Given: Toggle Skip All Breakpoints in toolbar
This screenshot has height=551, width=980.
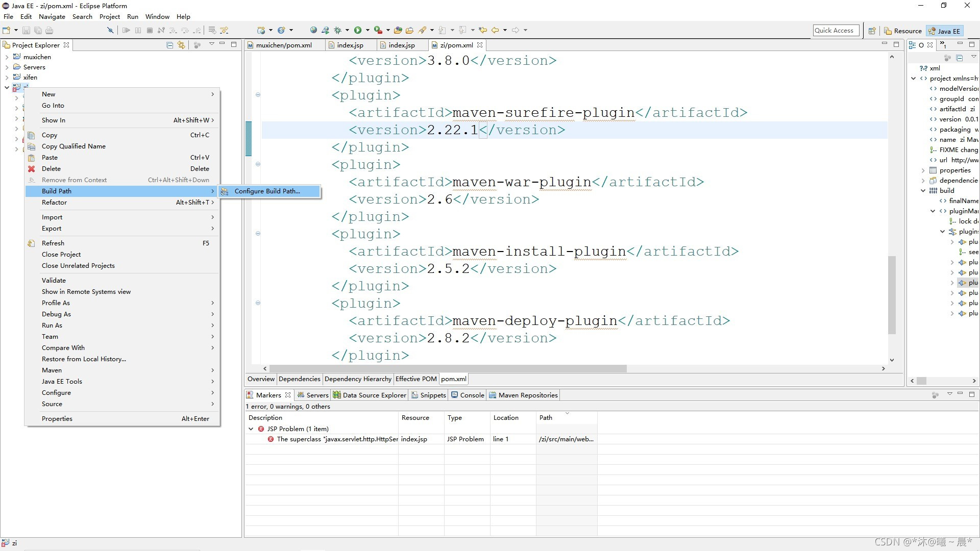Looking at the screenshot, I should (x=111, y=30).
